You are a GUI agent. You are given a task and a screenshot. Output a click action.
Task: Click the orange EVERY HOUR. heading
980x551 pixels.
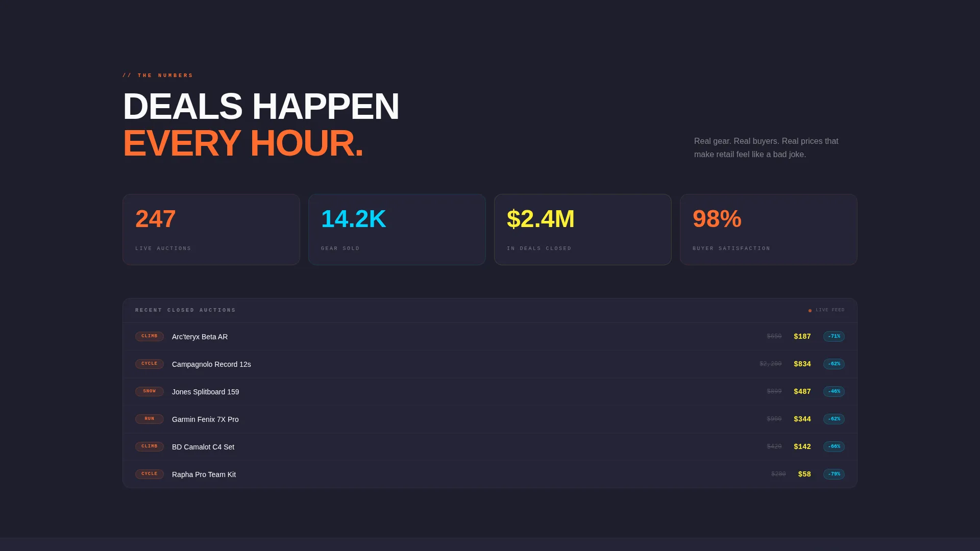(x=243, y=143)
